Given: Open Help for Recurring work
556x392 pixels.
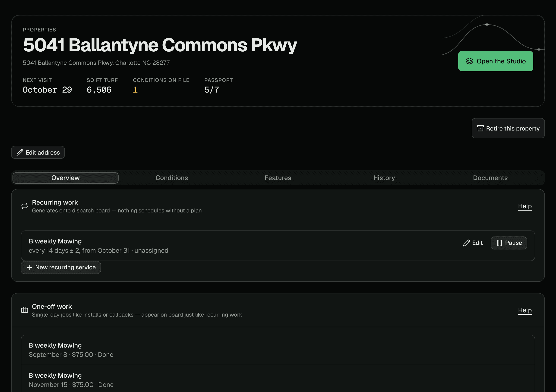Looking at the screenshot, I should [525, 206].
